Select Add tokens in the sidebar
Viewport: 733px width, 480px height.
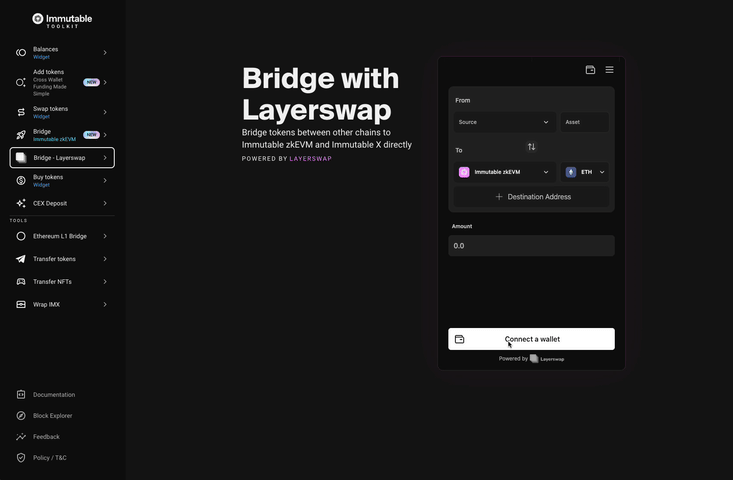(62, 83)
